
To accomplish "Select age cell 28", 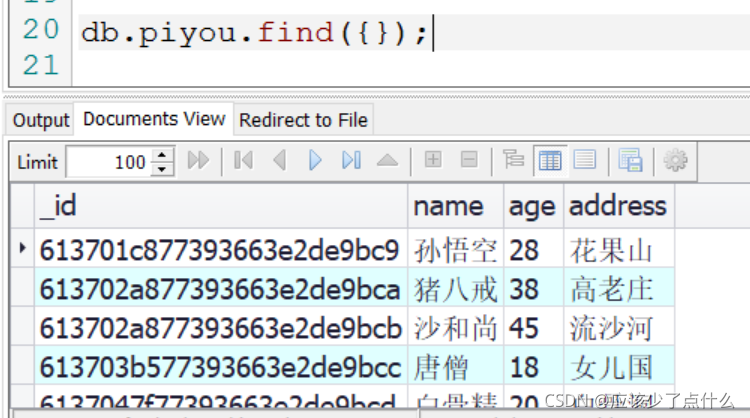I will click(534, 250).
